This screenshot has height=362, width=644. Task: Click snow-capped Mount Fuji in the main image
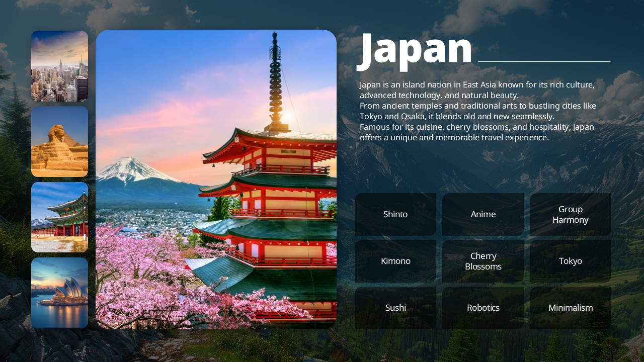coord(132,170)
